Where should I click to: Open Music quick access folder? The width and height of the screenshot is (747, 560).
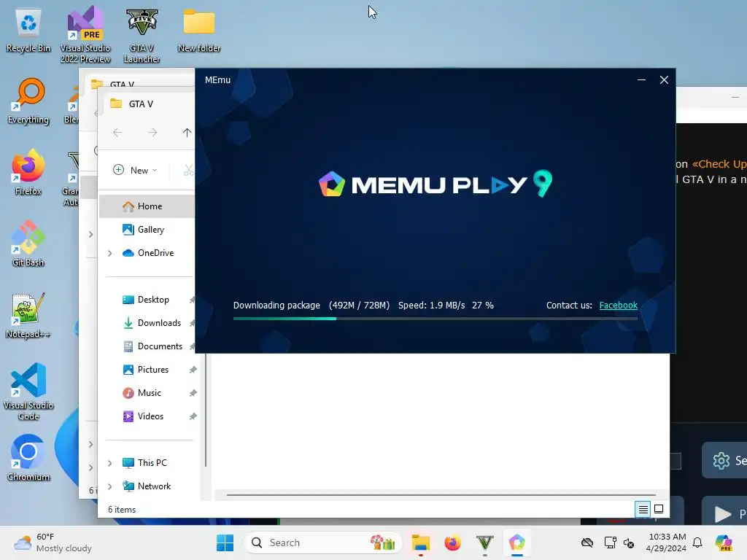[x=147, y=393]
